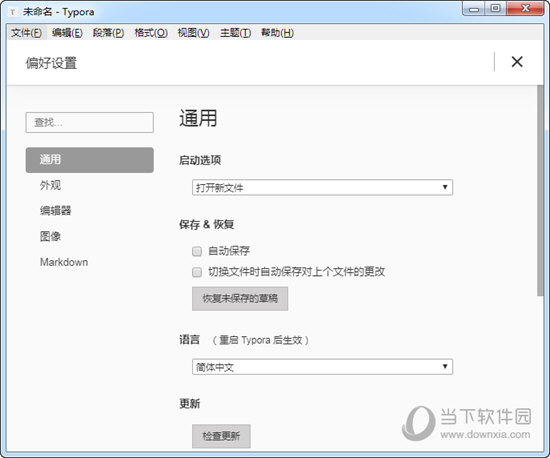Viewport: 550px width, 458px height.
Task: Open the 视图(V) menu
Action: click(193, 33)
